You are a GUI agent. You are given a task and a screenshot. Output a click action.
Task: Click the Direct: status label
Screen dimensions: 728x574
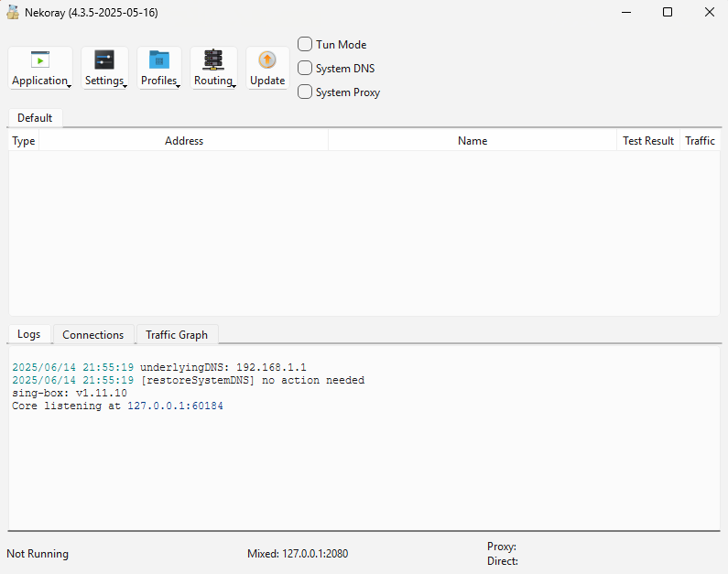click(x=503, y=561)
